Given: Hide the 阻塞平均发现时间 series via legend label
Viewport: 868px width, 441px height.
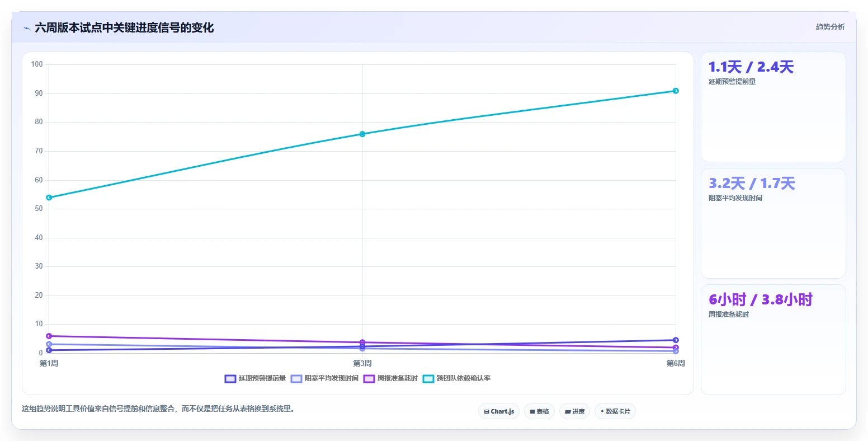Looking at the screenshot, I should [332, 379].
